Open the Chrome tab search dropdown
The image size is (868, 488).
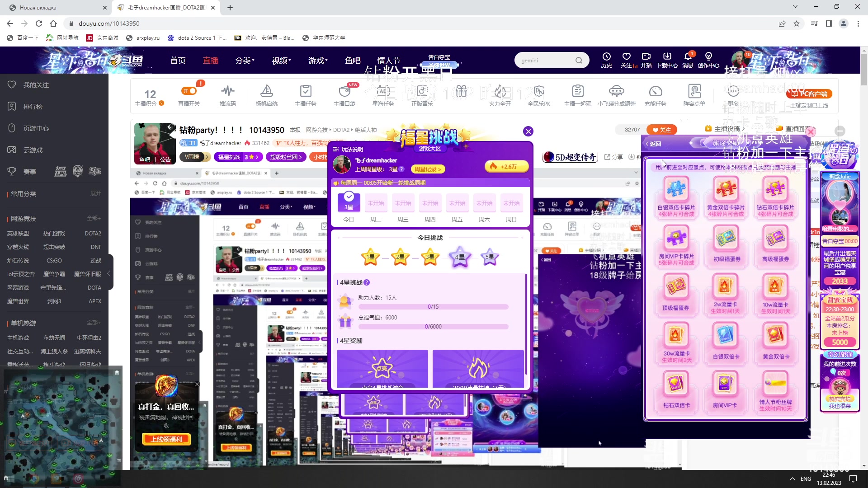coord(795,7)
